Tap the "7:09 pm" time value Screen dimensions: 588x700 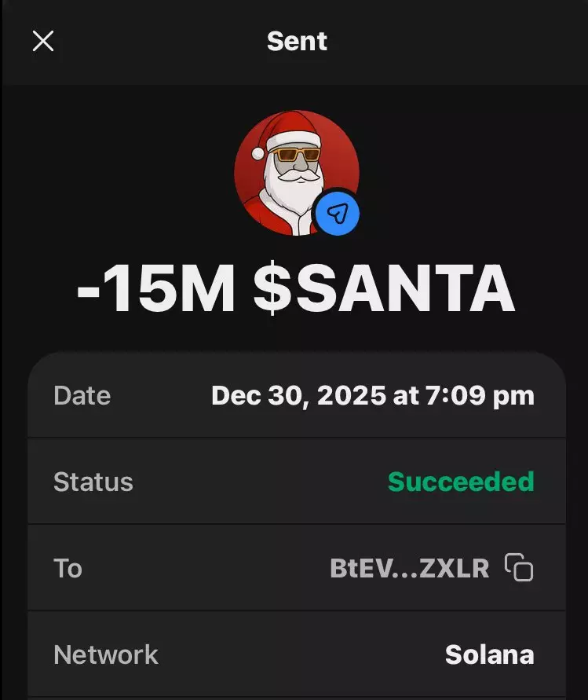click(x=480, y=395)
